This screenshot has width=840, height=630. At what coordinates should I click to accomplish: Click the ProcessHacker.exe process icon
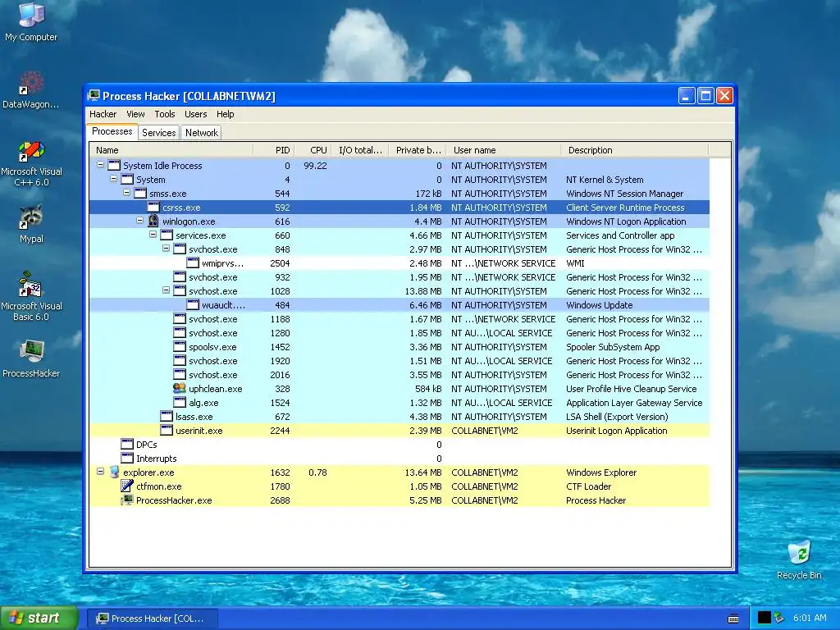point(127,500)
